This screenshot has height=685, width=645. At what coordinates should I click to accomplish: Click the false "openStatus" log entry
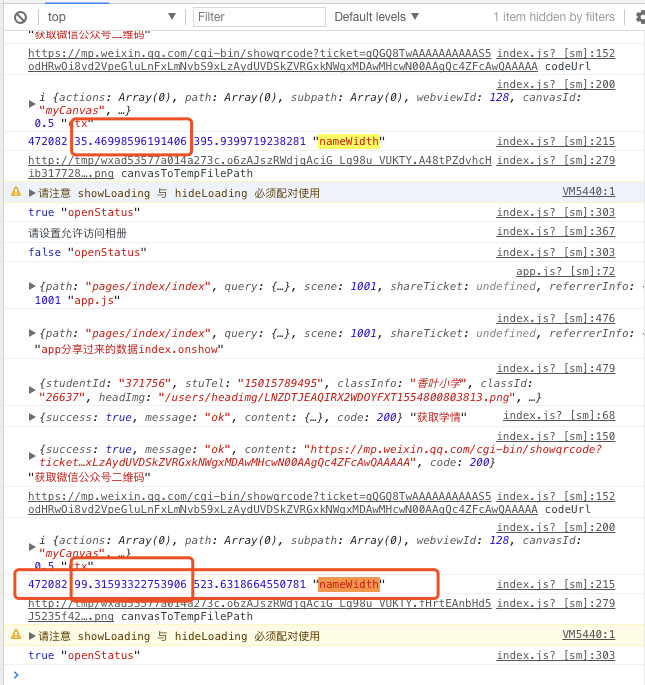coord(87,252)
